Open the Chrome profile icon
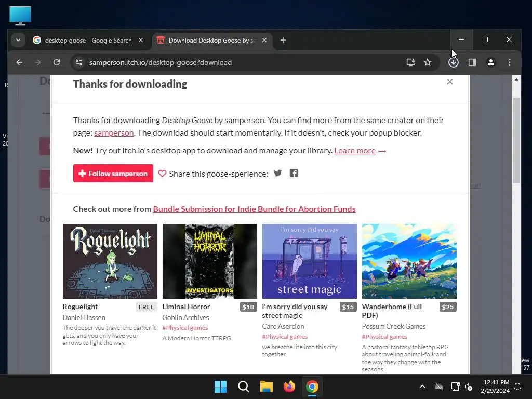Viewport: 532px width, 399px height. pyautogui.click(x=490, y=62)
